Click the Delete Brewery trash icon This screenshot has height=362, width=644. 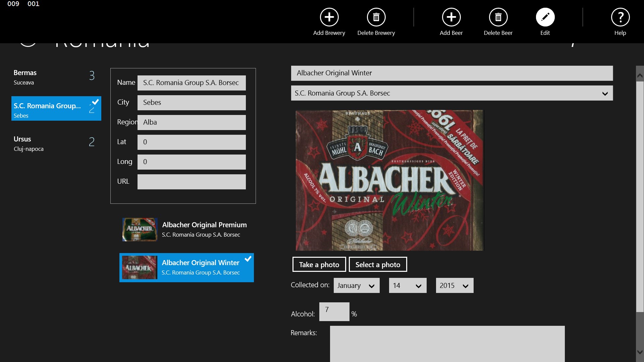coord(376,17)
